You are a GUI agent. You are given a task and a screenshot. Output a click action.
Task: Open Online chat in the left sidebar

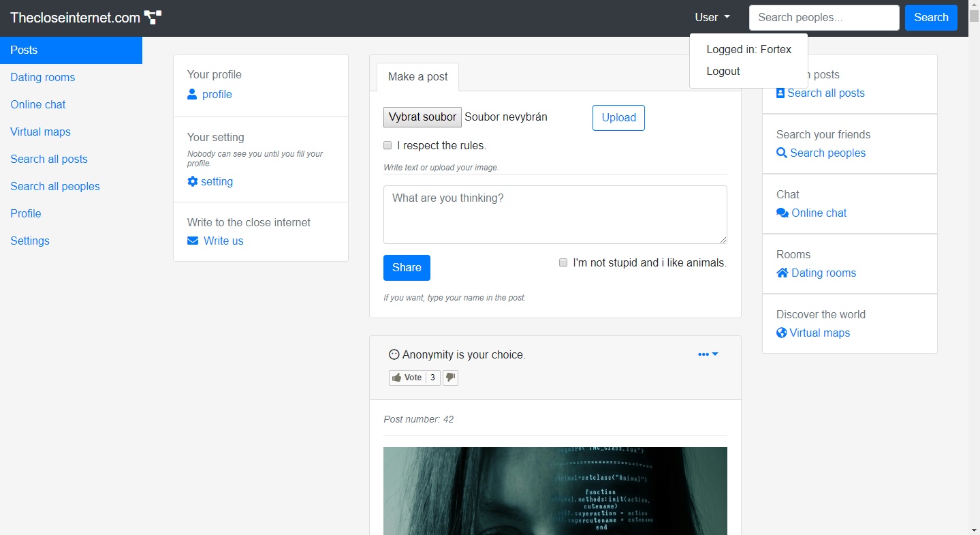[38, 104]
